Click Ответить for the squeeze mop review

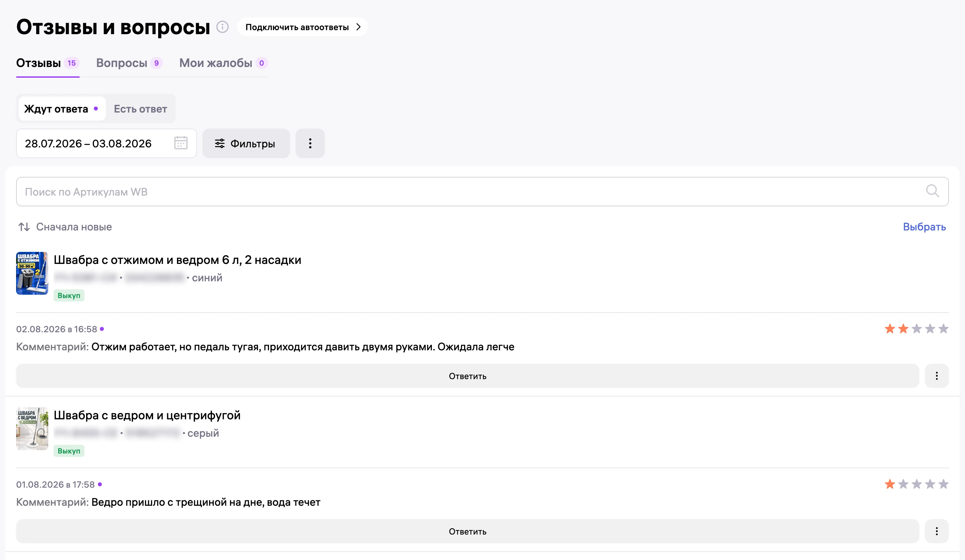tap(467, 376)
